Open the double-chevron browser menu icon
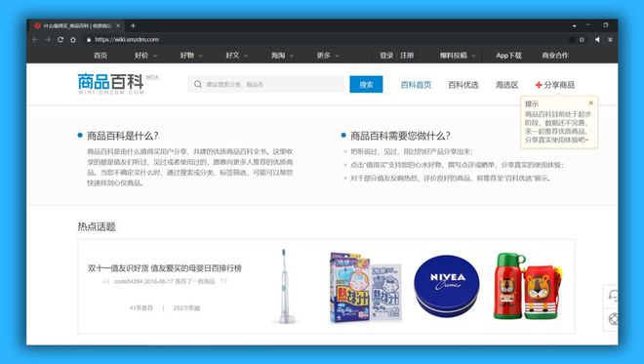Image resolution: width=644 pixels, height=364 pixels. pos(610,39)
